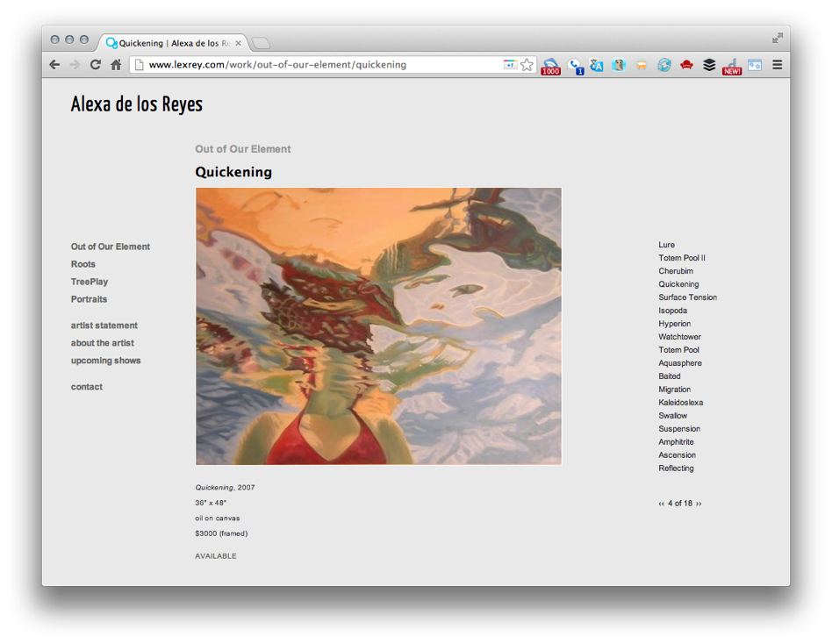
Task: Click the orange extension icon
Action: tap(642, 65)
